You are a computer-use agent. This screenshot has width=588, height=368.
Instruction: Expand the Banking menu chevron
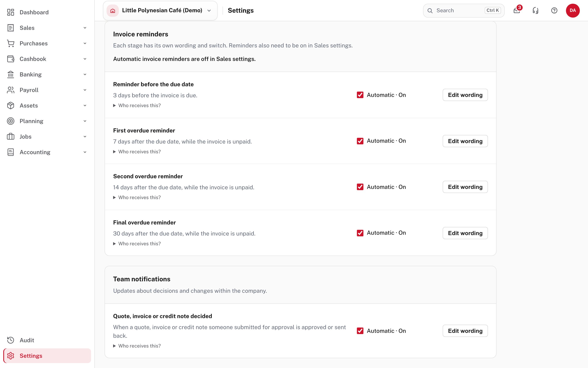click(x=85, y=74)
